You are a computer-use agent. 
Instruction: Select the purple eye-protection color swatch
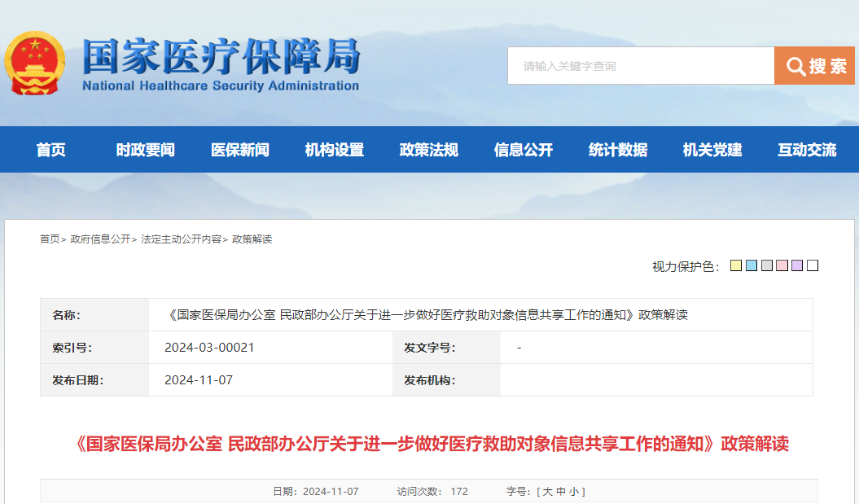tap(797, 265)
